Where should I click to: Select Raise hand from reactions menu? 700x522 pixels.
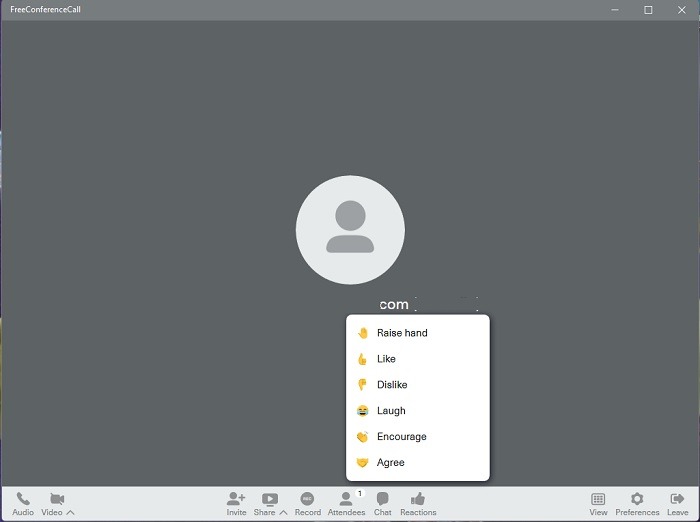(418, 333)
